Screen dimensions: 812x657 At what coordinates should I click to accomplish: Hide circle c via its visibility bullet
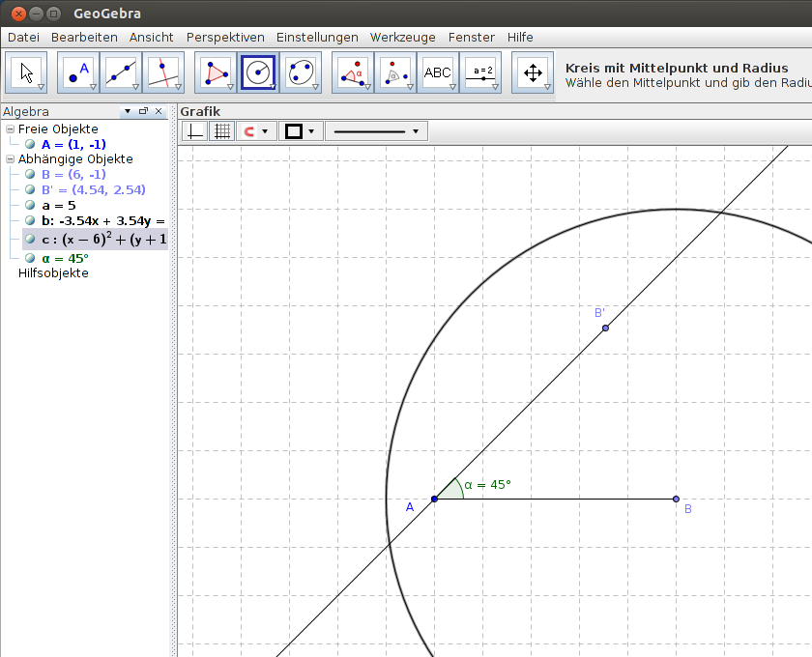point(31,240)
